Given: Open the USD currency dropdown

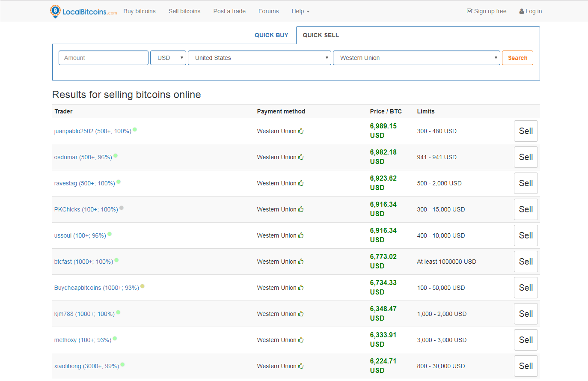Looking at the screenshot, I should [168, 58].
